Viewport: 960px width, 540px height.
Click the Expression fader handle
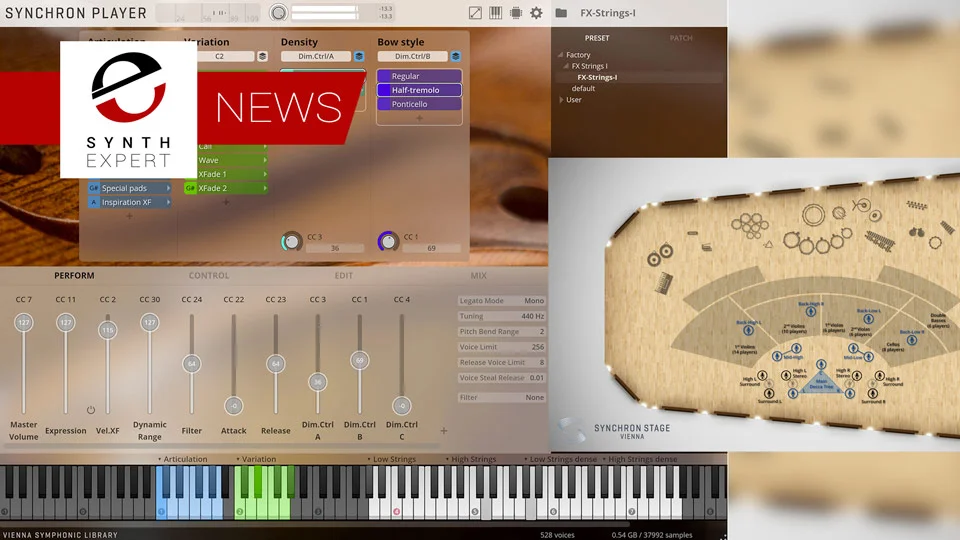click(66, 322)
